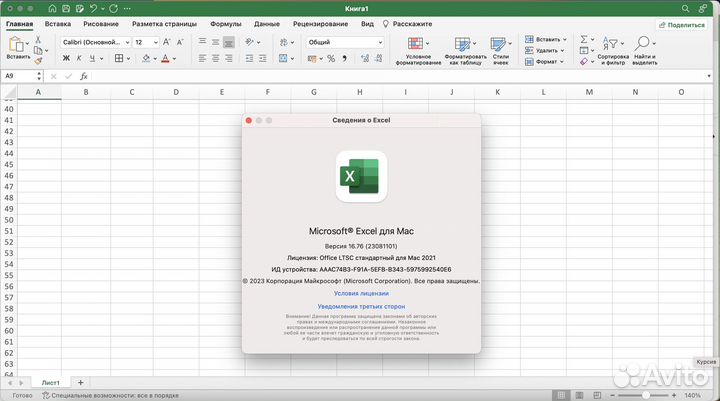Click the red font color swatch
The width and height of the screenshot is (720, 401).
point(165,58)
